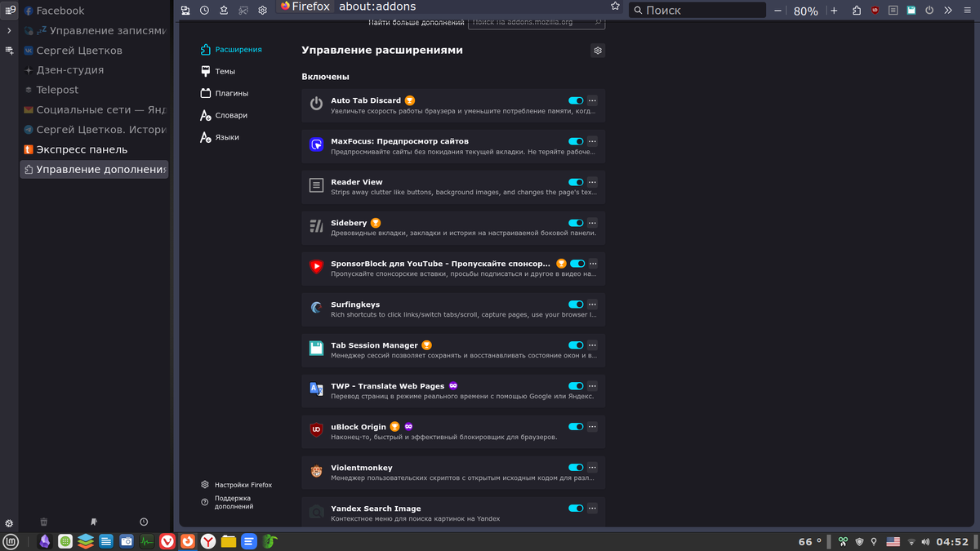Open Поддержка дополнений link

coord(227,502)
